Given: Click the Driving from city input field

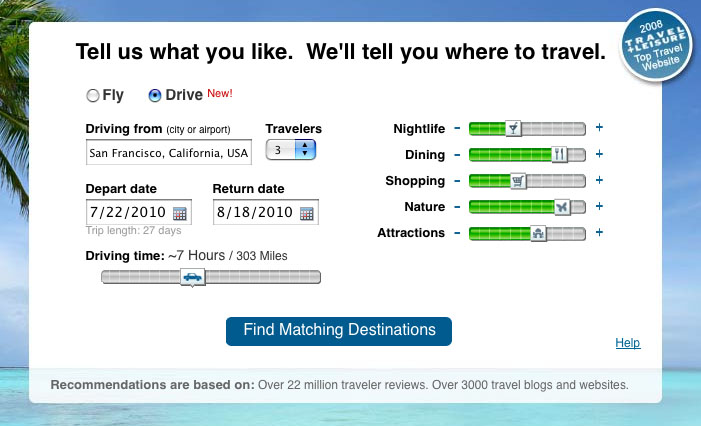Looking at the screenshot, I should click(168, 153).
